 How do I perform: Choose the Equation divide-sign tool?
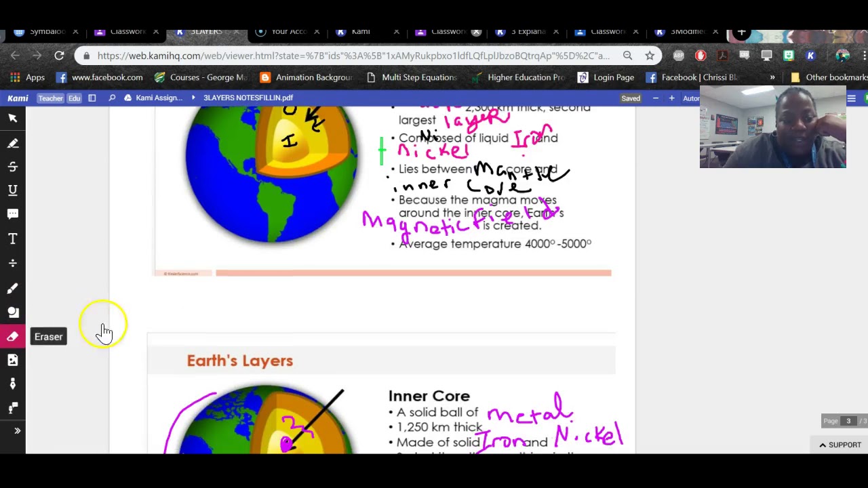pos(12,263)
